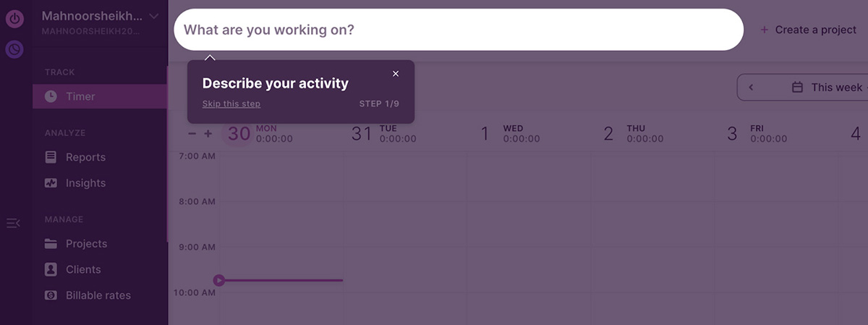Viewport: 868px width, 325px height.
Task: Click the play marker on the timeline
Action: (219, 280)
